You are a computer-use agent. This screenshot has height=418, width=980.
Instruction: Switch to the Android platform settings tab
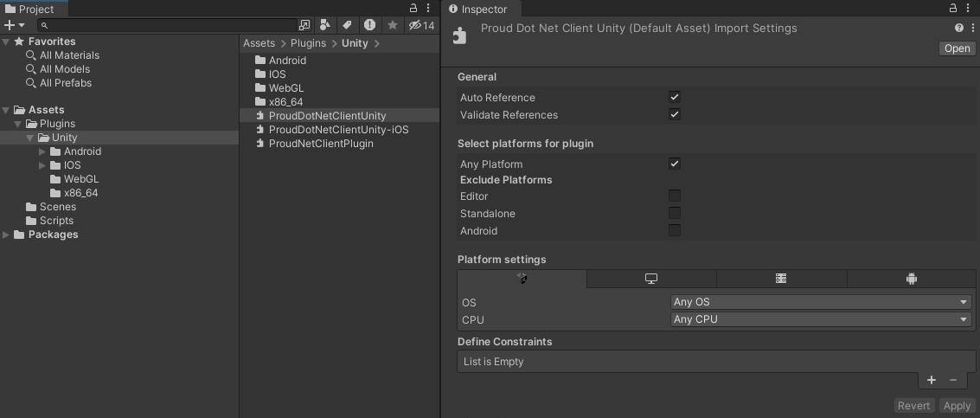tap(911, 279)
